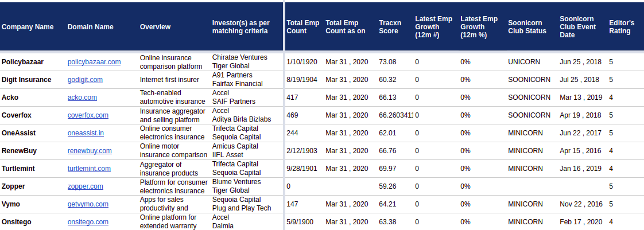Select the Policybazaar company name cell

(22, 62)
